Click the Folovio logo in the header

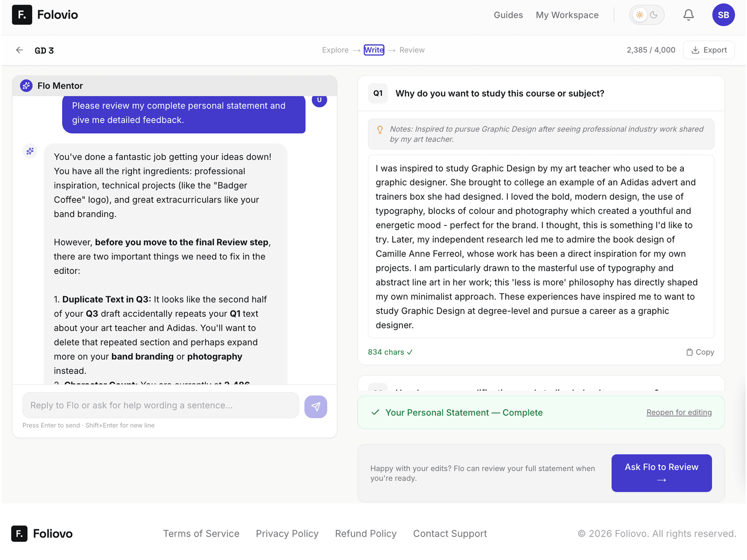45,15
